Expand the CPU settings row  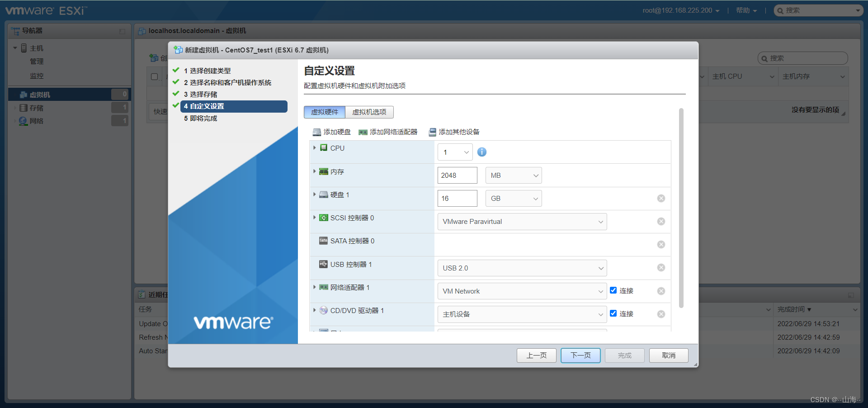315,148
